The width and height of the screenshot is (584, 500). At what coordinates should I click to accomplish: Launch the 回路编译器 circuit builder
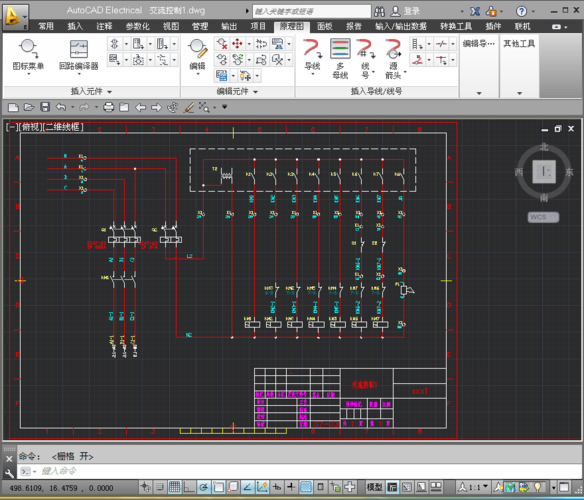[x=79, y=57]
